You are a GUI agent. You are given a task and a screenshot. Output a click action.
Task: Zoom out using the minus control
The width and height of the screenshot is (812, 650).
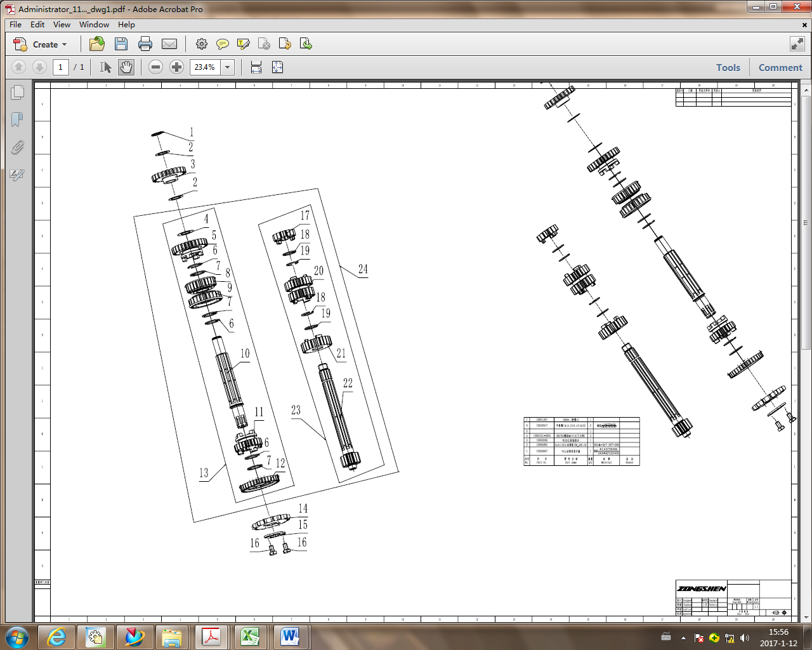[x=155, y=67]
